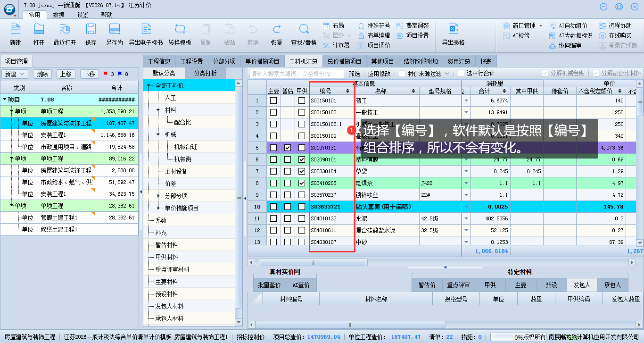This screenshot has width=644, height=343.
Task: Click 清单编辑 toolbar item
Action: click(x=374, y=35)
